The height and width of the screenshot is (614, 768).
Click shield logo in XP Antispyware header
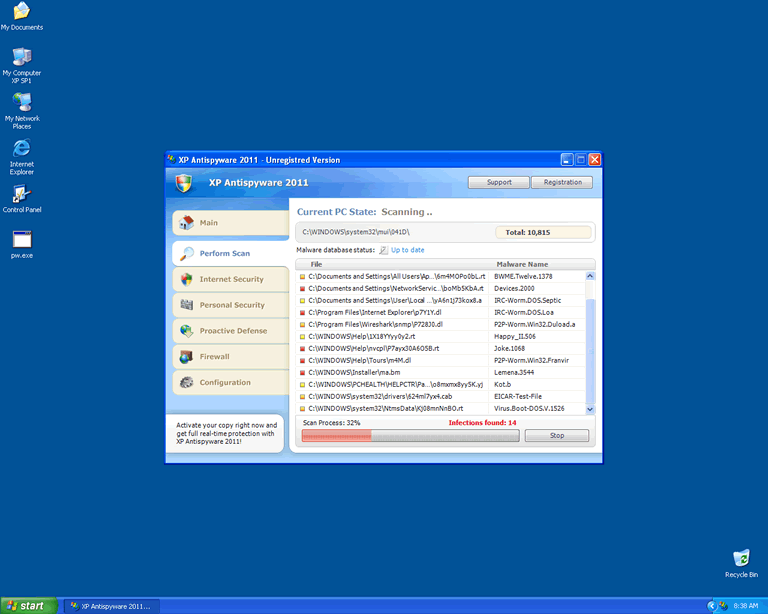[x=183, y=183]
